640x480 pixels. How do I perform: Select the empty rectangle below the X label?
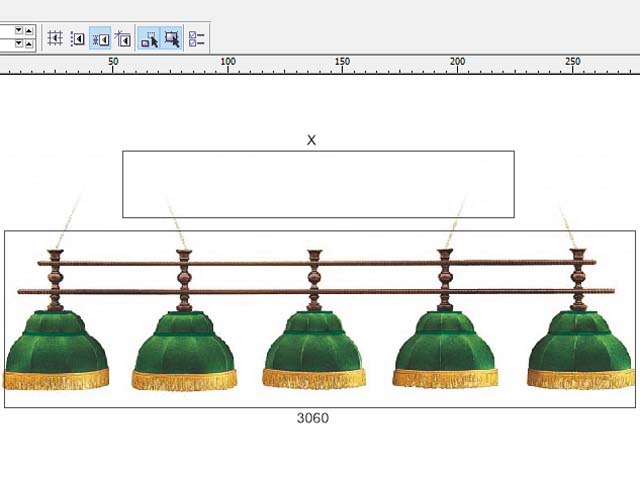tap(318, 184)
